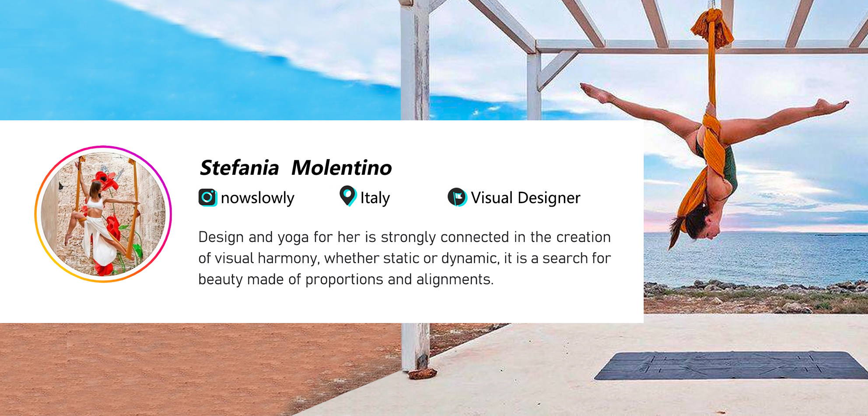The height and width of the screenshot is (416, 868).
Task: Click the Visual Designer label
Action: pyautogui.click(x=525, y=198)
